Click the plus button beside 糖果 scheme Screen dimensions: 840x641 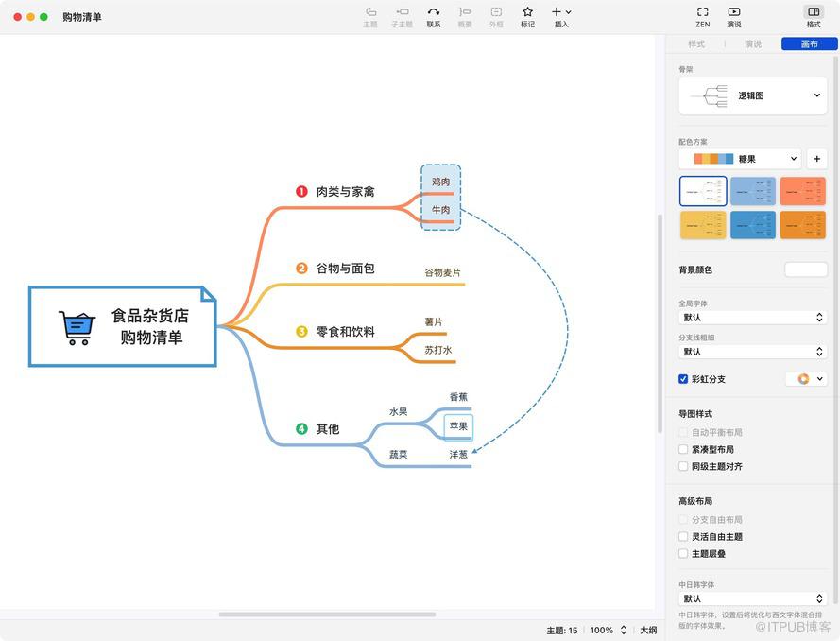817,159
